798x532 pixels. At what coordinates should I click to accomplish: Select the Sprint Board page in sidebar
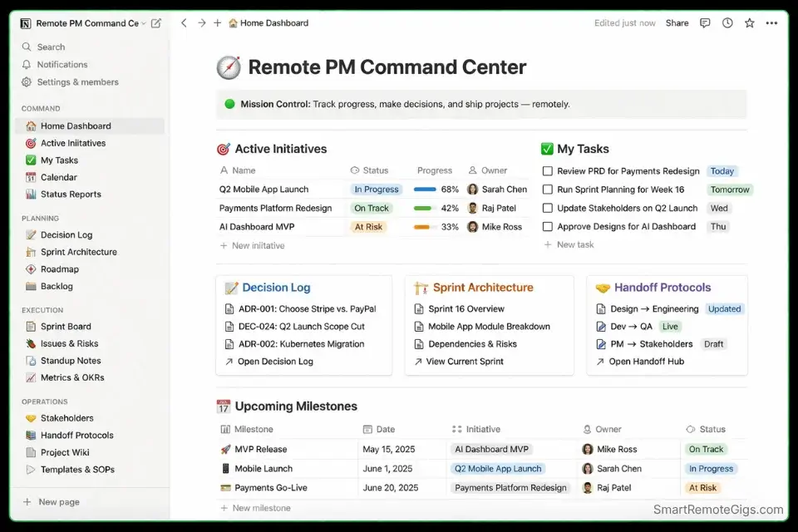64,326
